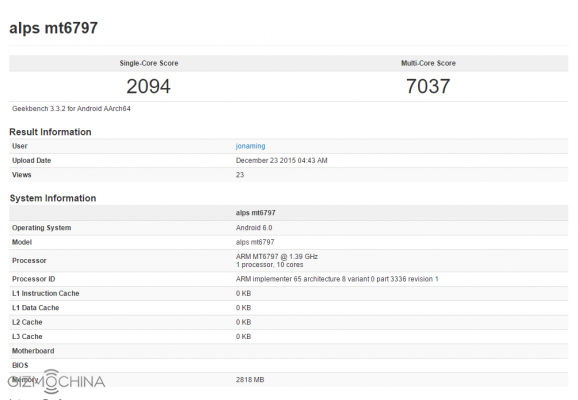Select the L3 Cache '0 KB' value
The image size is (578, 400).
click(x=243, y=337)
